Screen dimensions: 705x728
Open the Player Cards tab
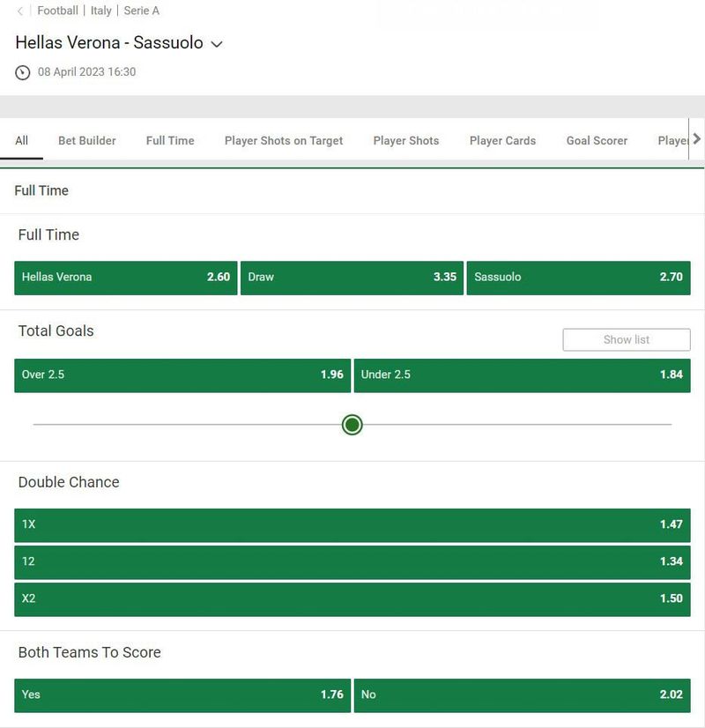[x=502, y=140]
